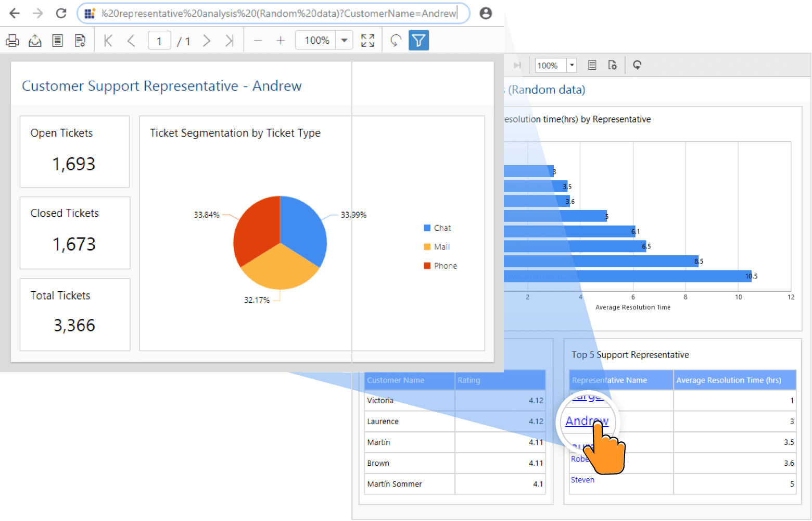Screen dimensions: 812x521
Task: Click the 100% zoom box in front toolbar
Action: [316, 41]
